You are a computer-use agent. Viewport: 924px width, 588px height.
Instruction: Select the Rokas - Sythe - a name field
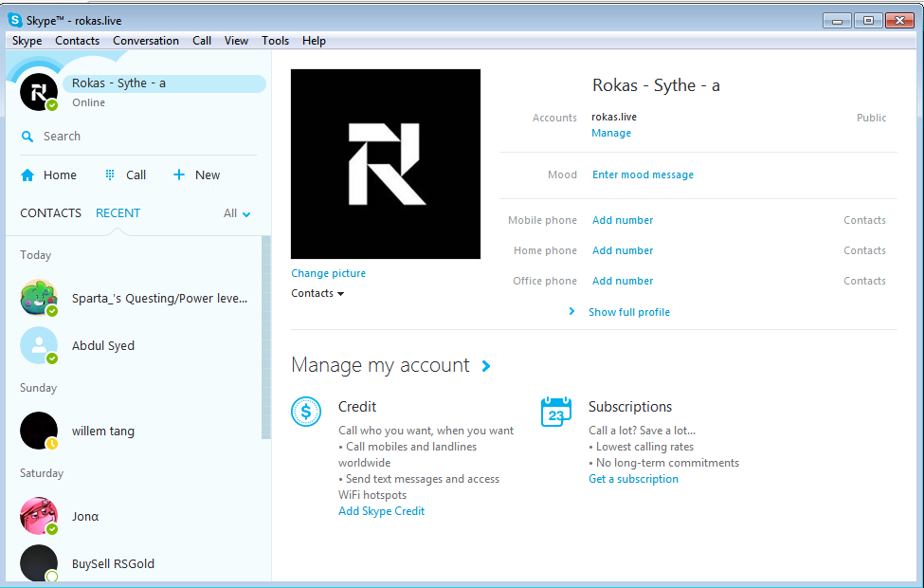[x=164, y=83]
